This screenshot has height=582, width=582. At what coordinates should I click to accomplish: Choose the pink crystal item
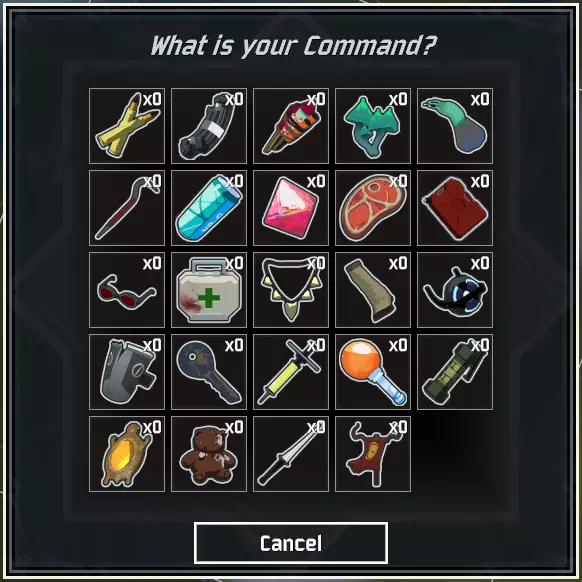pyautogui.click(x=291, y=208)
